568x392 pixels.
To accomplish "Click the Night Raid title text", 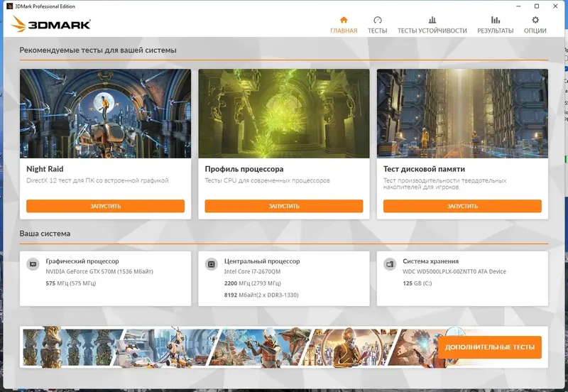I will 45,169.
